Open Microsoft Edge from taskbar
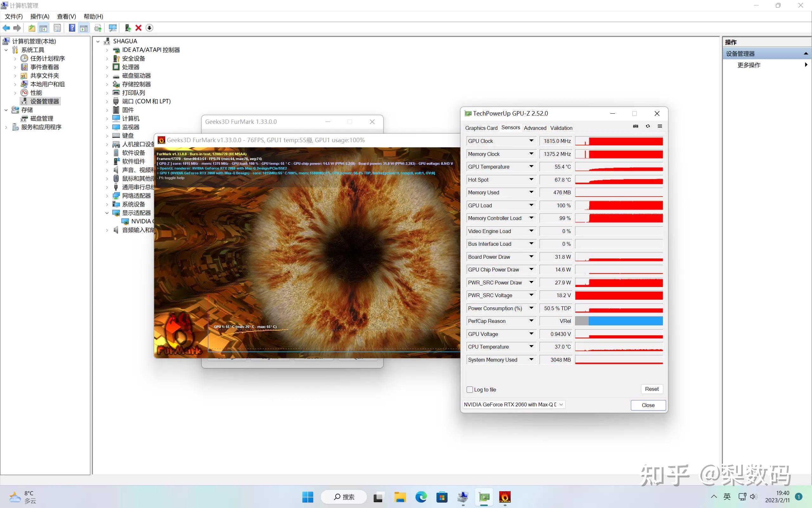812x508 pixels. pos(421,497)
